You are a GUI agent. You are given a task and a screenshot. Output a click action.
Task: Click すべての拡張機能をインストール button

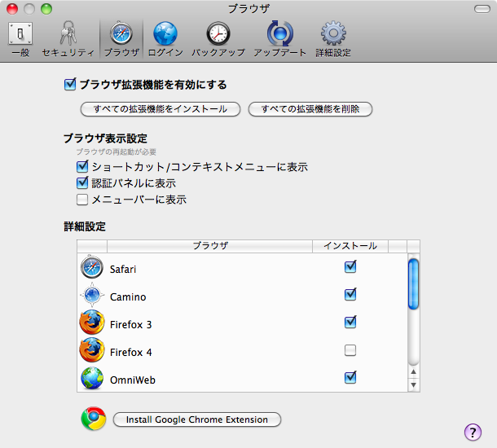click(x=160, y=109)
